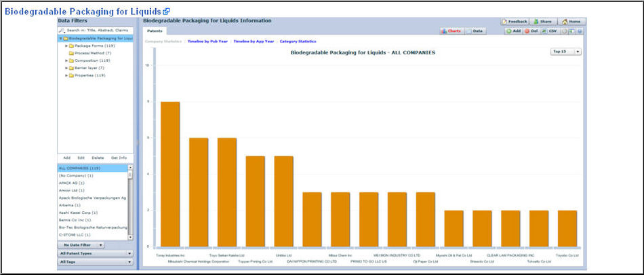This screenshot has width=644, height=275.
Task: Open the Top 15 dropdown
Action: (567, 51)
